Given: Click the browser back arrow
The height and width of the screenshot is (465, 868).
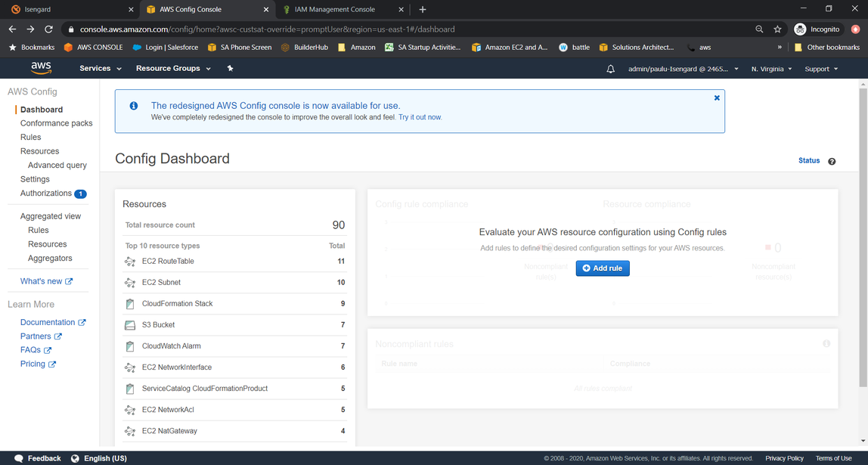Looking at the screenshot, I should 13,29.
